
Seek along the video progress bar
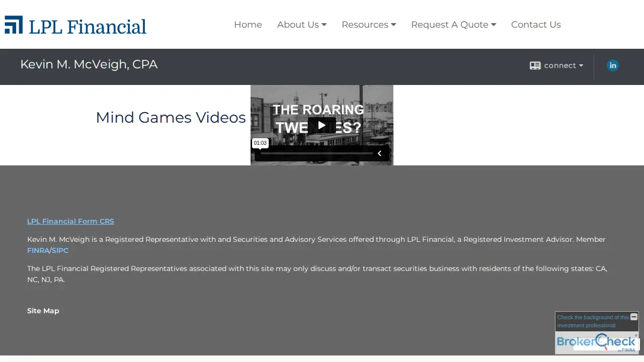pyautogui.click(x=317, y=153)
